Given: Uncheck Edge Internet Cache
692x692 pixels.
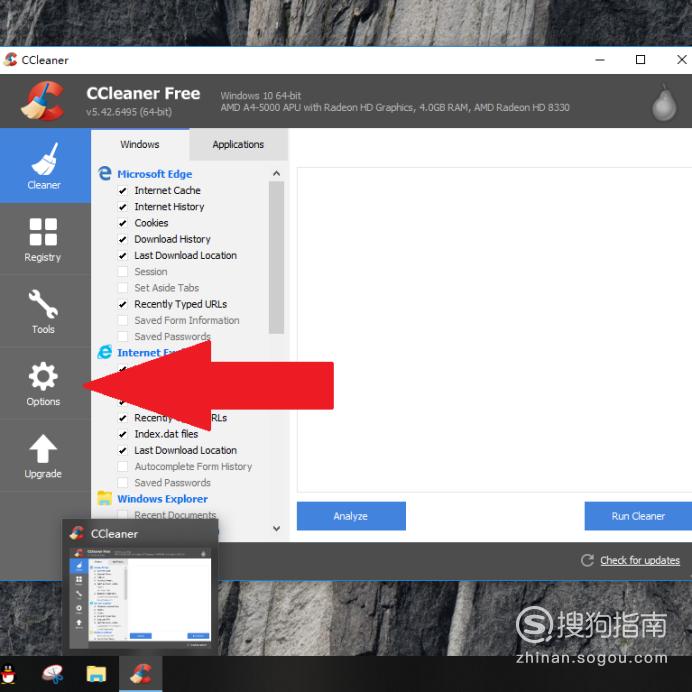Looking at the screenshot, I should [x=123, y=191].
